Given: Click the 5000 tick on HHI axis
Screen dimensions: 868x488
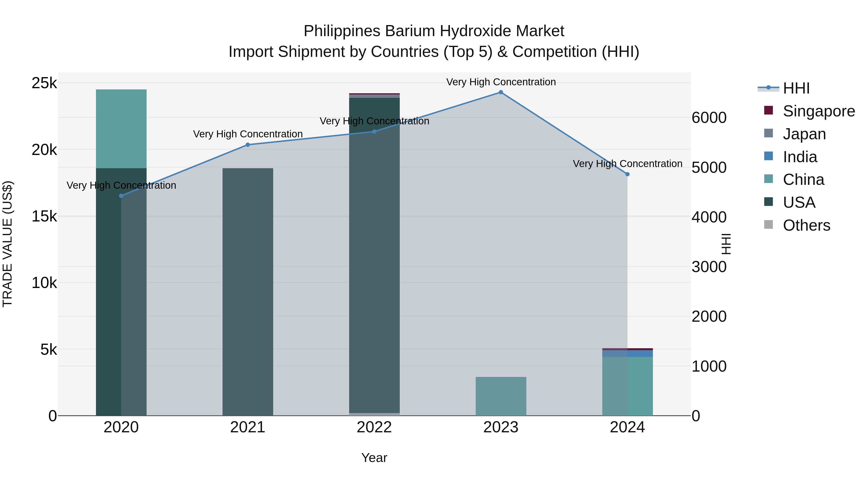Looking at the screenshot, I should point(709,167).
